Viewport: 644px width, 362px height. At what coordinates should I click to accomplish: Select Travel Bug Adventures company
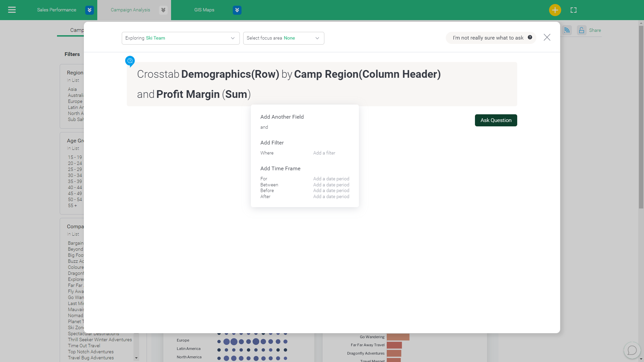[x=91, y=358]
